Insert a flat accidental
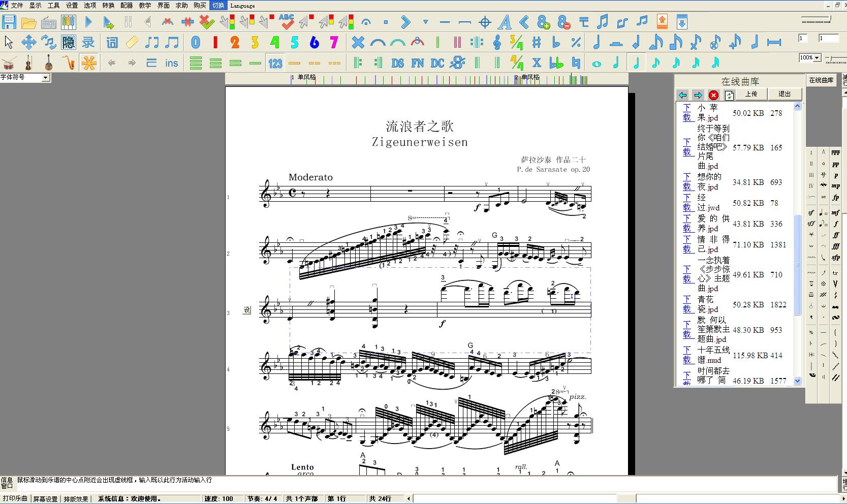Image resolution: width=847 pixels, height=504 pixels. pos(556,42)
